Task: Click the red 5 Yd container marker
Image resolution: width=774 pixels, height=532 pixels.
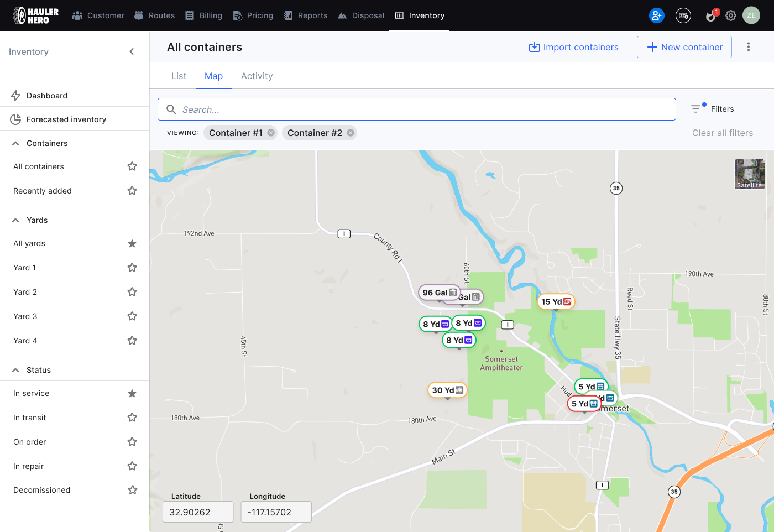Action: (584, 404)
